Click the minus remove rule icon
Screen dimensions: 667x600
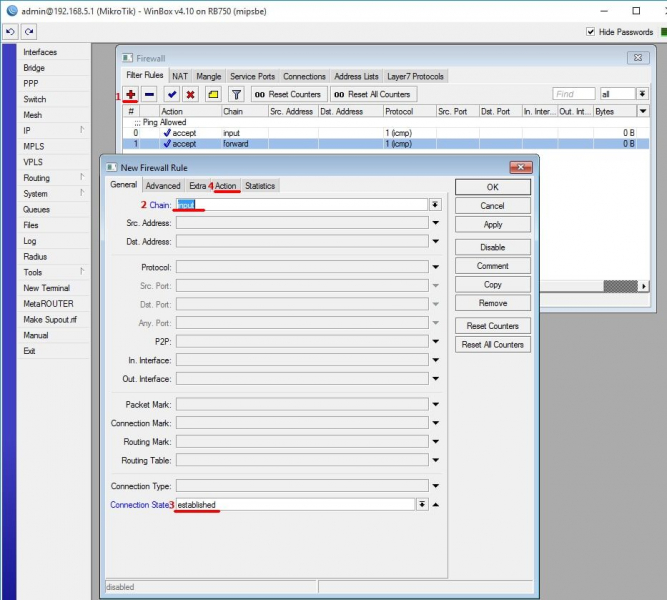point(149,94)
